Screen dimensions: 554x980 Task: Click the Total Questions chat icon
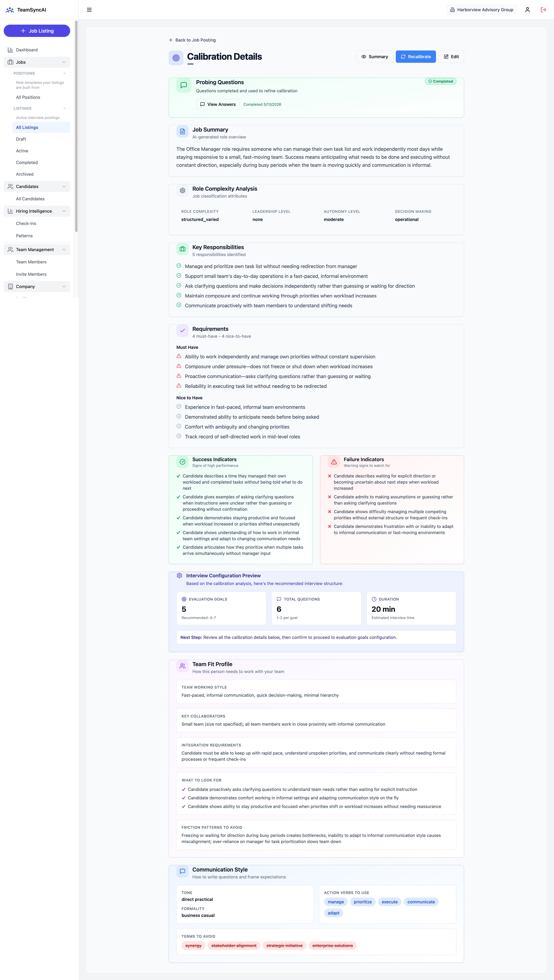279,599
